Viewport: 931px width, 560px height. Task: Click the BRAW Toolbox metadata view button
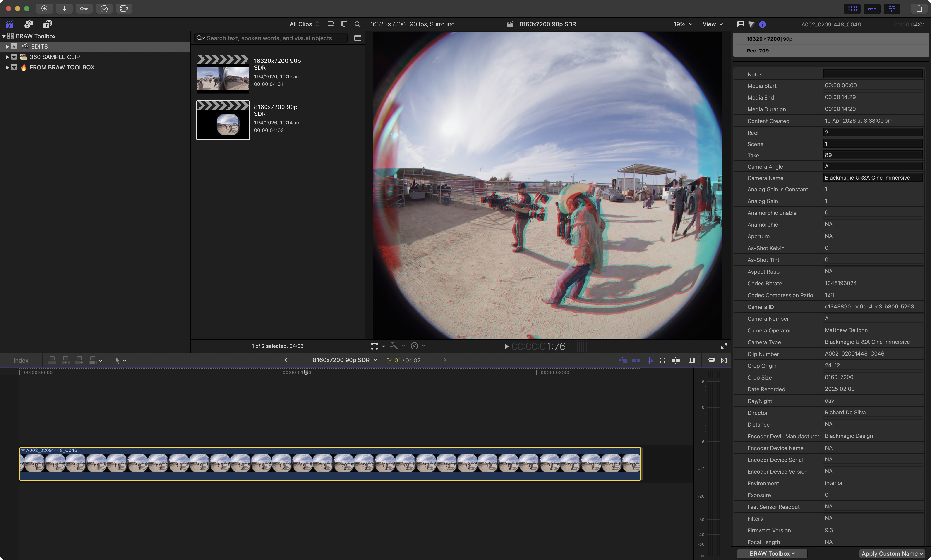pyautogui.click(x=772, y=553)
